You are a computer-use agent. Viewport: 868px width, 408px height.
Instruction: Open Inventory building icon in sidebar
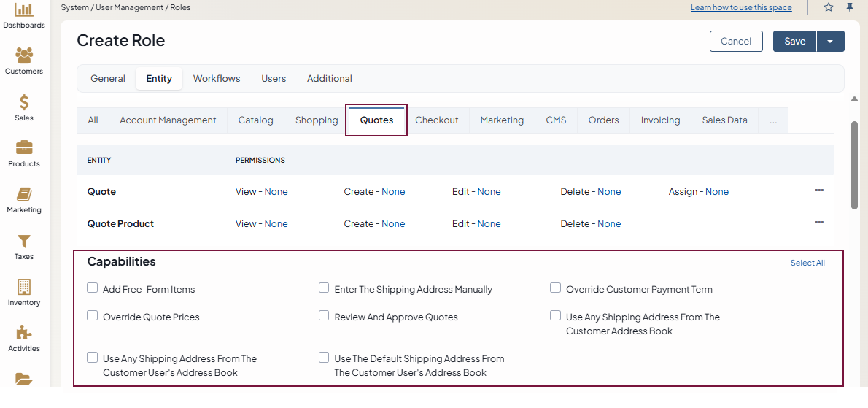coord(24,287)
